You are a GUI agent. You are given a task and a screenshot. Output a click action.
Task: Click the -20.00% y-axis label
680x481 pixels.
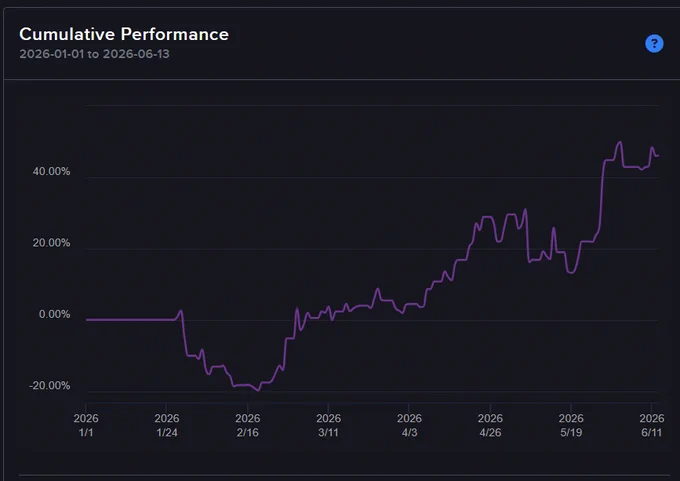click(49, 386)
